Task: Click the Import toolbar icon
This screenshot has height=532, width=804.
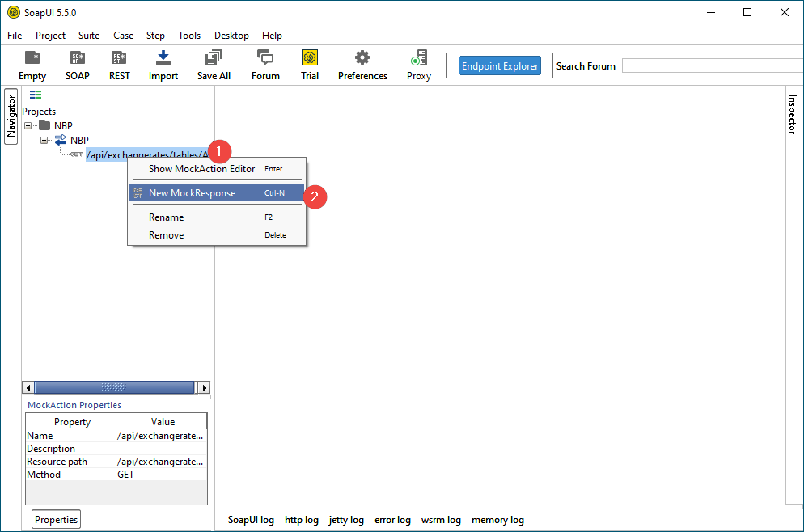Action: [x=163, y=58]
